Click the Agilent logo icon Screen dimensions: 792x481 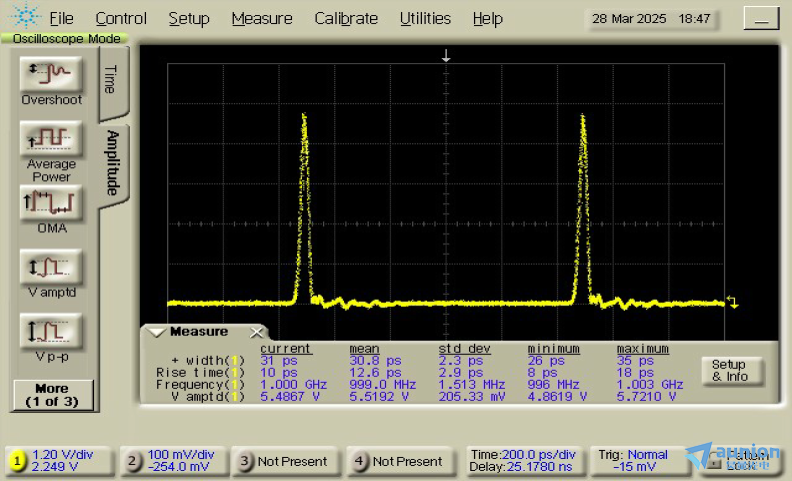pos(27,18)
